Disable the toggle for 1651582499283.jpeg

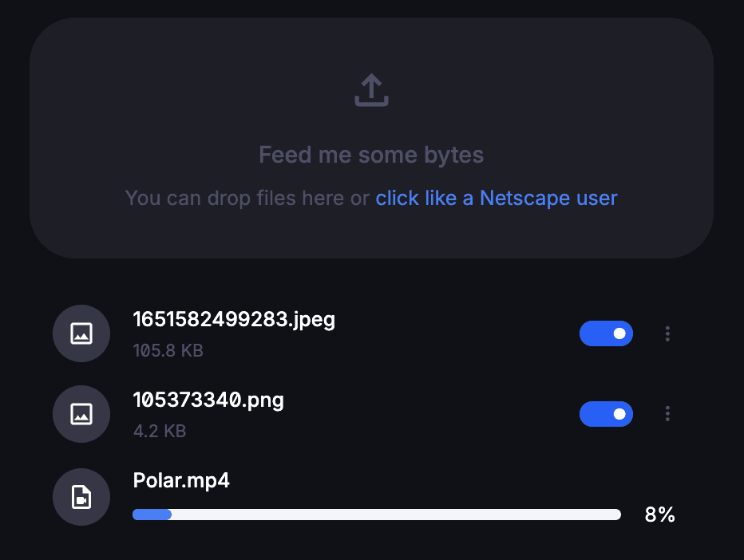pos(606,333)
